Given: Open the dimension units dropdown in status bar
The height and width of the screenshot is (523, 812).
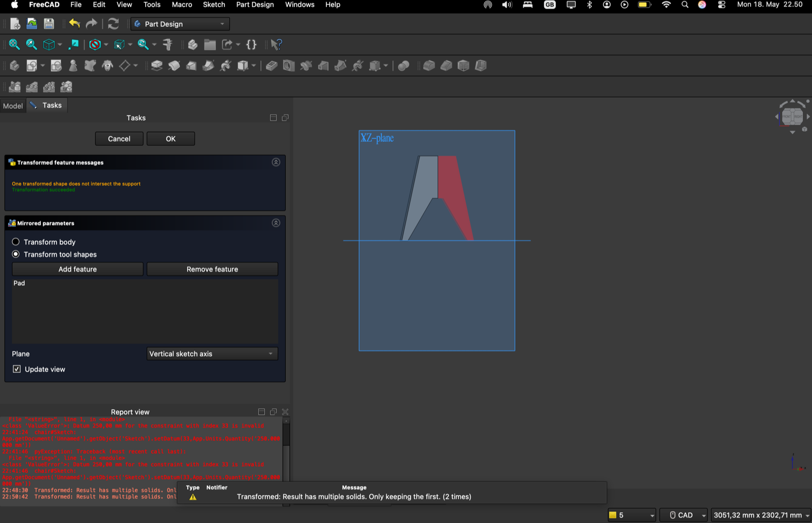Looking at the screenshot, I should point(761,515).
